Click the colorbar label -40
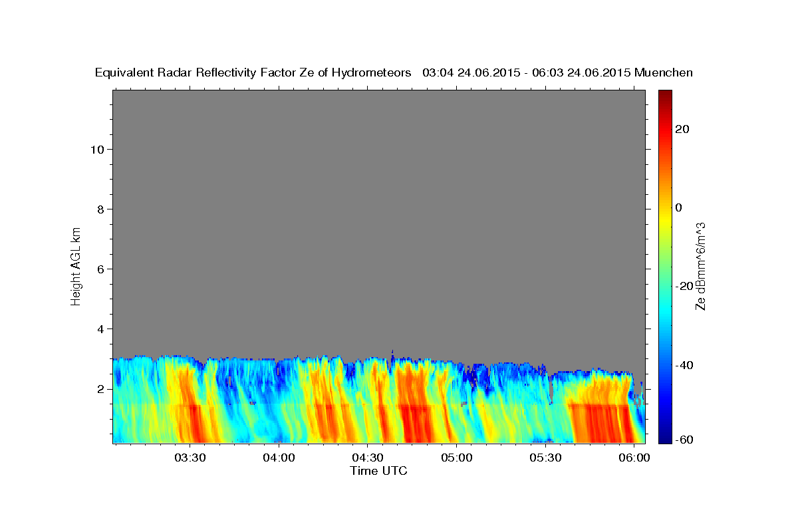The width and height of the screenshot is (798, 532). 684,364
